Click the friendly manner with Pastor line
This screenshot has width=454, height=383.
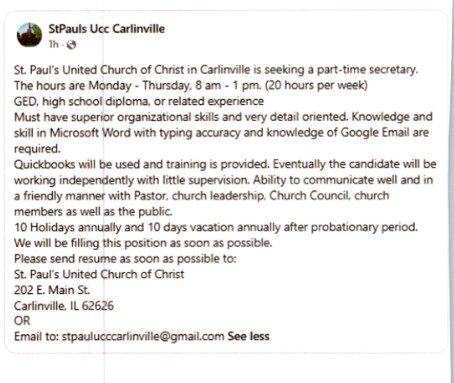point(201,196)
